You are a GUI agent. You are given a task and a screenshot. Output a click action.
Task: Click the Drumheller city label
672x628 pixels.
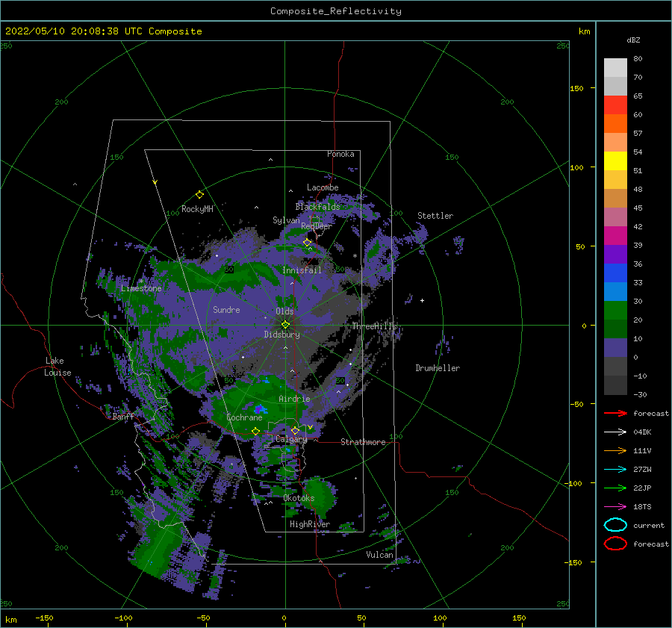click(438, 368)
